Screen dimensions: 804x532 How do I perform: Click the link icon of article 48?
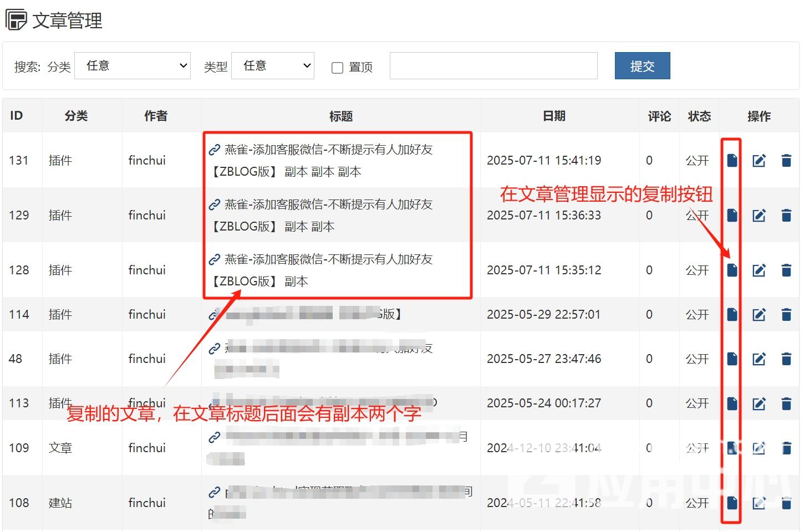[x=215, y=349]
